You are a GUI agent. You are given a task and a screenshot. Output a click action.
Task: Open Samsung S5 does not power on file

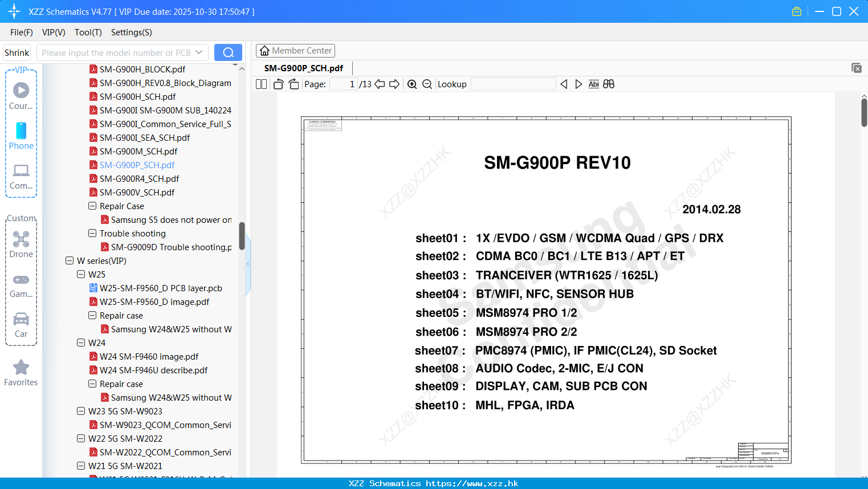click(171, 219)
